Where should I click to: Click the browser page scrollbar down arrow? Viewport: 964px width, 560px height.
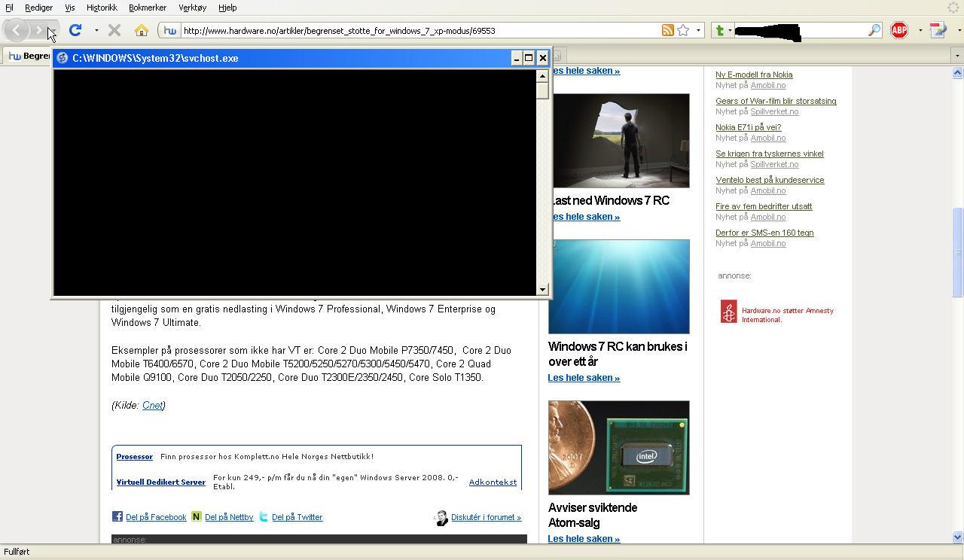coord(957,537)
